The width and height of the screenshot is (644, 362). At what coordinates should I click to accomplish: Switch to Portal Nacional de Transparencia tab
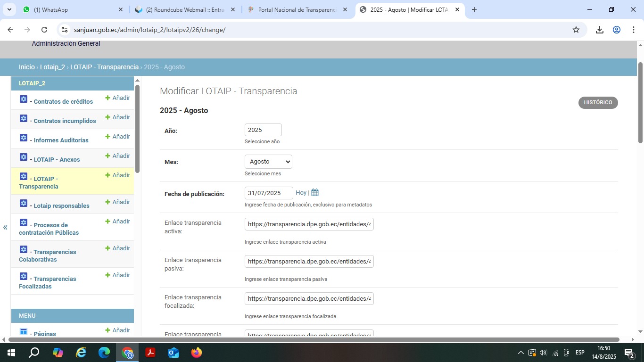pos(297,9)
